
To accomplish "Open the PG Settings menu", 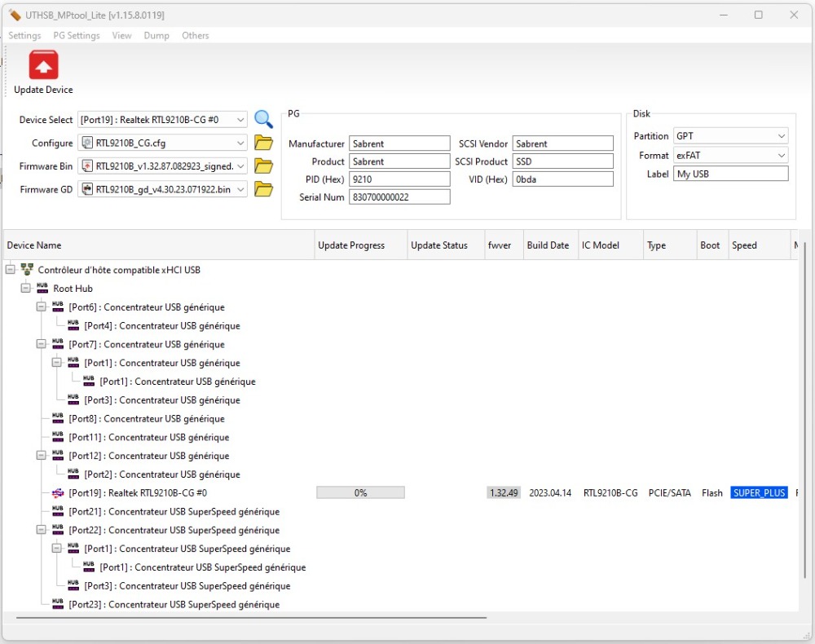I will point(77,36).
